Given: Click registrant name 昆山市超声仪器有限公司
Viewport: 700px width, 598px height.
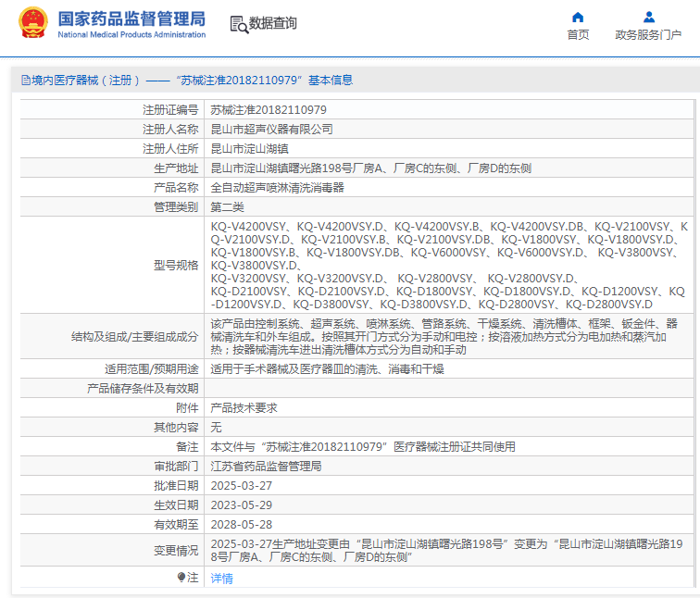Looking at the screenshot, I should [x=271, y=129].
